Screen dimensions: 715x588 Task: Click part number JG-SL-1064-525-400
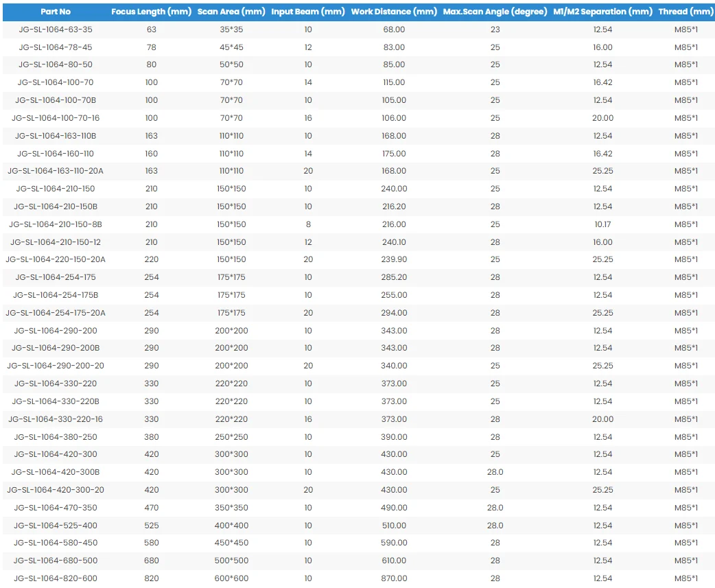coord(56,526)
